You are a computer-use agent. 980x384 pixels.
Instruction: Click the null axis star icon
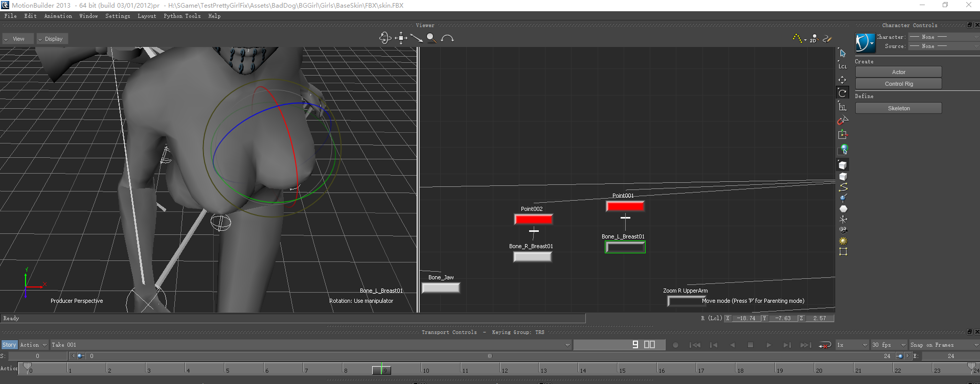pos(843,220)
